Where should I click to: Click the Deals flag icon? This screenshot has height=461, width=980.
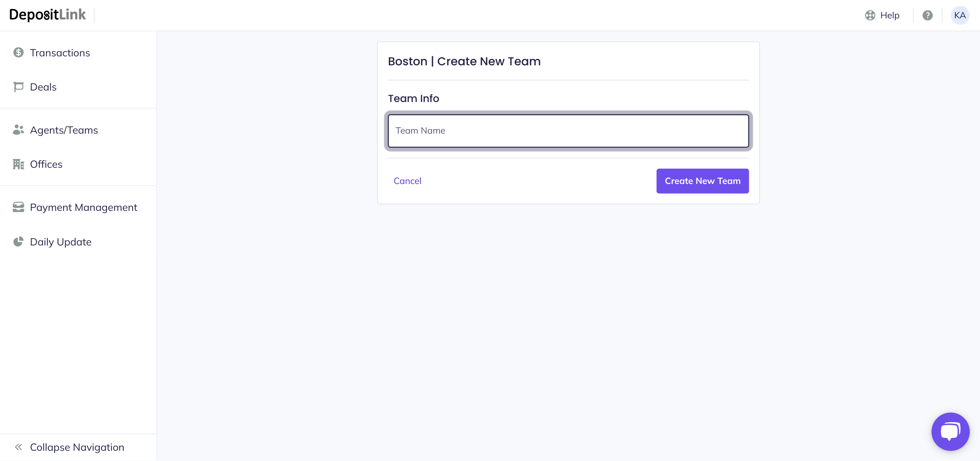[18, 87]
